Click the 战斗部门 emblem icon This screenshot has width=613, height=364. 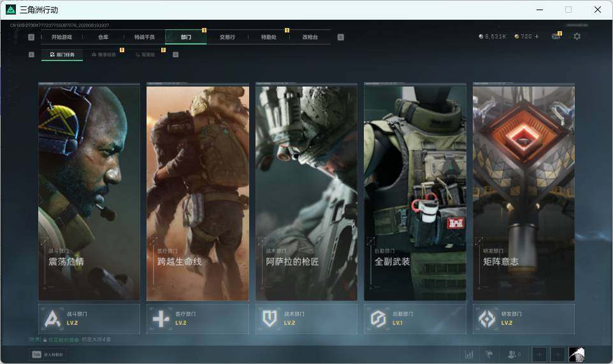[x=52, y=319]
